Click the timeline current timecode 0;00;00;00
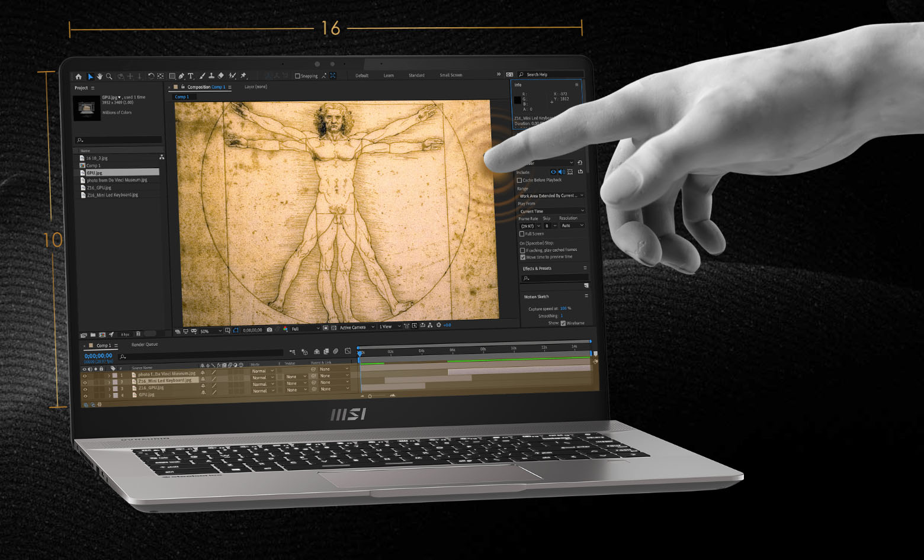The height and width of the screenshot is (560, 924). coord(98,356)
